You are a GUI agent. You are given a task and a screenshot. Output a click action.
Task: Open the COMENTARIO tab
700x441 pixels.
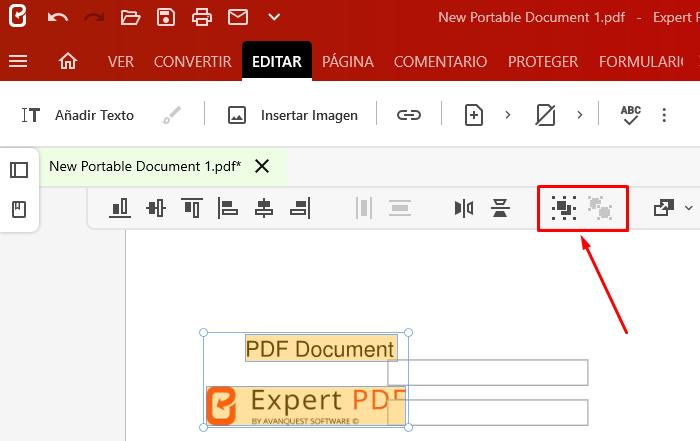point(440,62)
